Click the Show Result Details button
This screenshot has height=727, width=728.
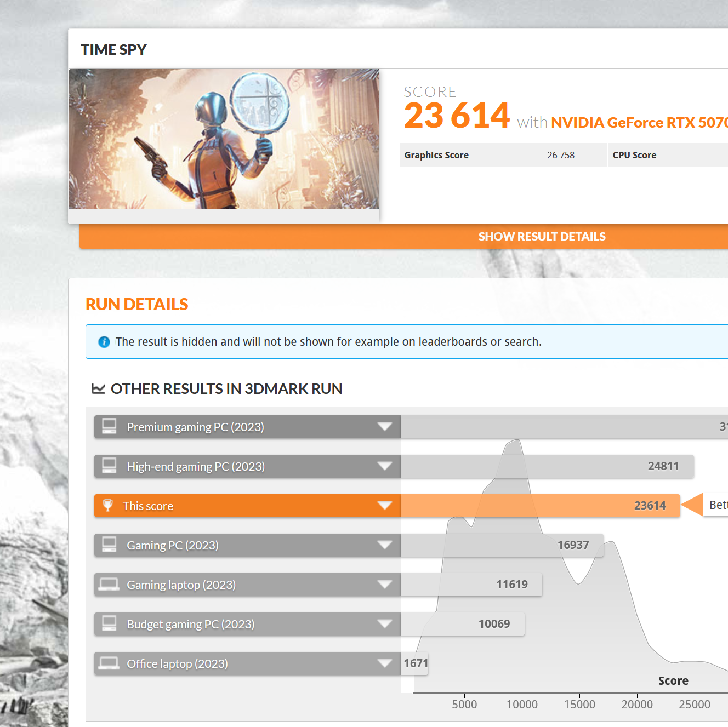[542, 237]
